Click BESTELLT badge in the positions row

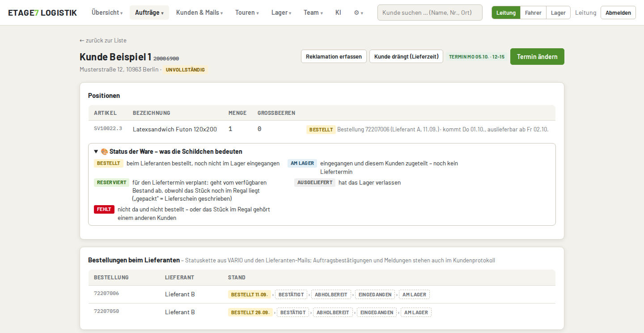pyautogui.click(x=321, y=130)
